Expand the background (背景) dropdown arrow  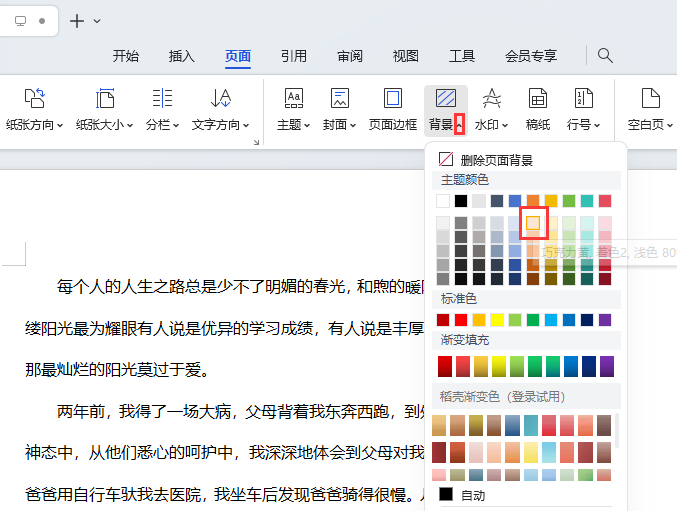point(459,126)
